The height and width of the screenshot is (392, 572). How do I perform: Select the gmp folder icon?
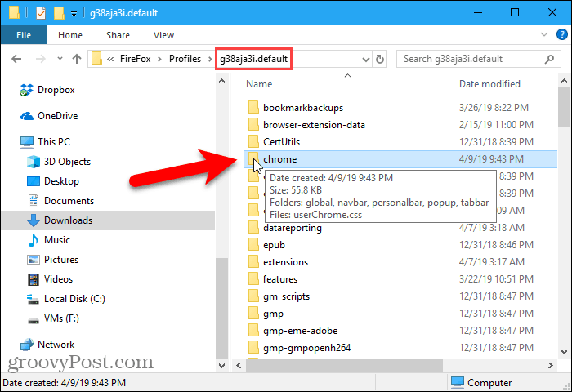click(253, 314)
